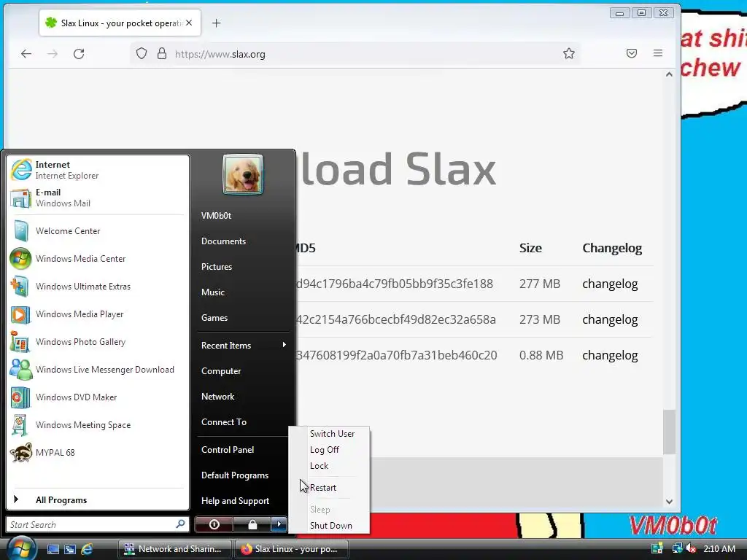Go back in Firefox browser
747x560 pixels.
26,54
